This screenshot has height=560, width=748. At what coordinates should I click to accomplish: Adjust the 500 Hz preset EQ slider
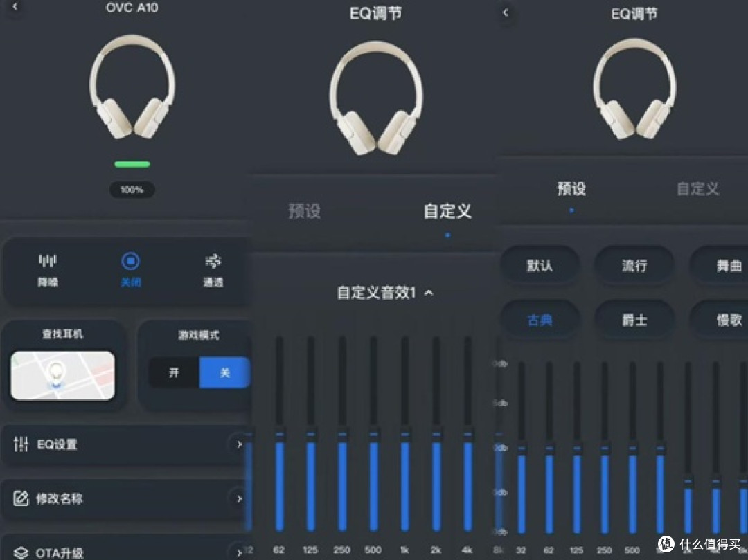point(632,449)
